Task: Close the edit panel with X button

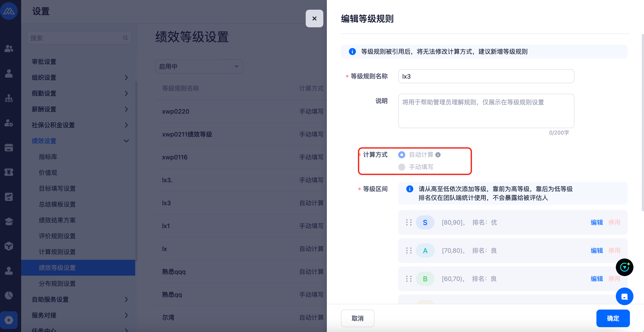Action: (x=314, y=18)
